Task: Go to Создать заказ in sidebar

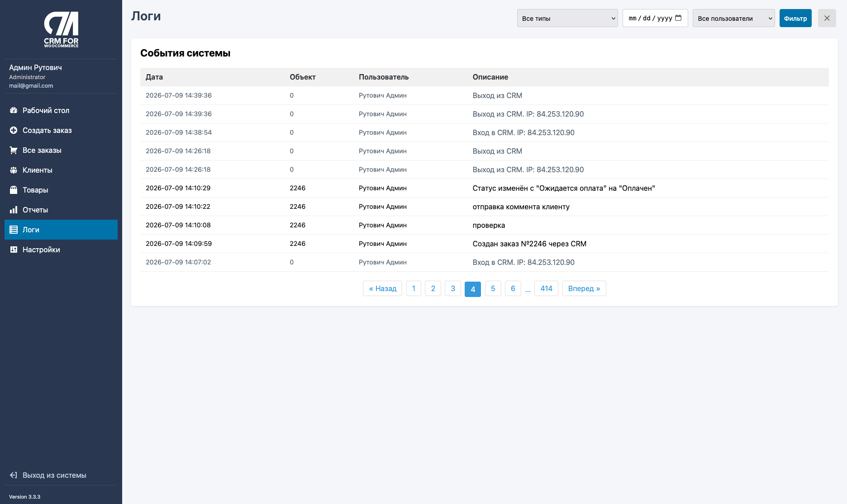Action: pyautogui.click(x=61, y=130)
